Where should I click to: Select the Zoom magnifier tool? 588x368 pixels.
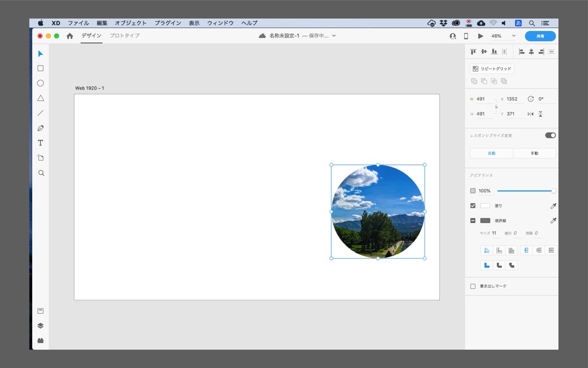point(41,172)
